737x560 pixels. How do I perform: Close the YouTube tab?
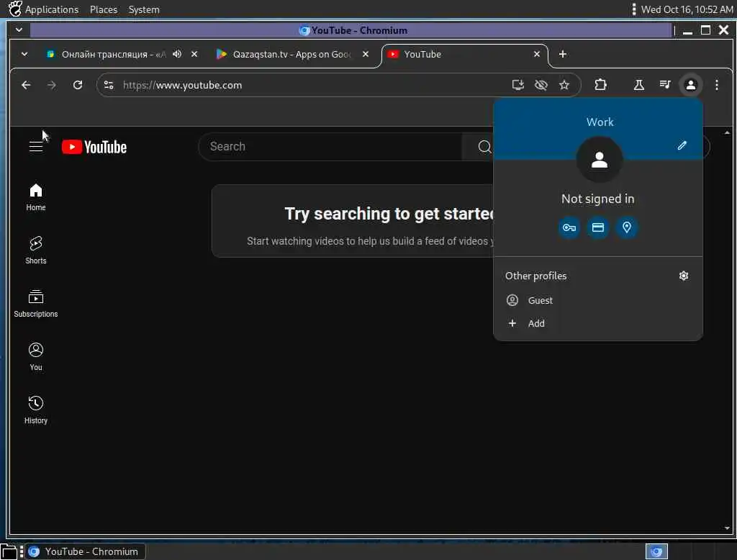(x=537, y=54)
